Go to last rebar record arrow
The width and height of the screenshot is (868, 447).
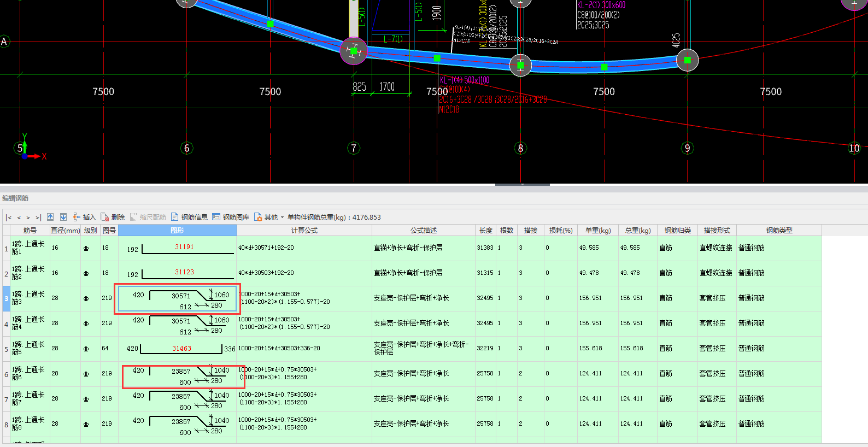click(38, 217)
